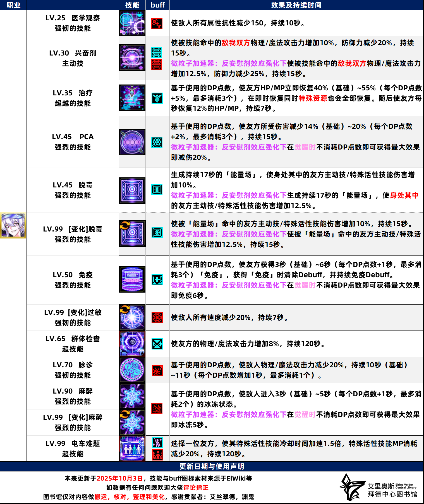The height and width of the screenshot is (504, 424).
Task: Click the cyan buff icon for 治疗
Action: pyautogui.click(x=157, y=98)
